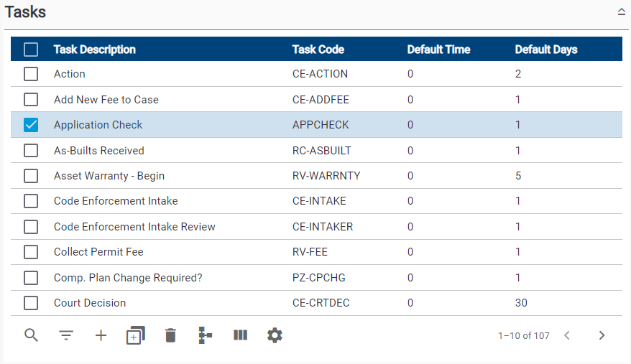Select the Collect Permit Fee row
This screenshot has width=631, height=364.
pyautogui.click(x=316, y=252)
